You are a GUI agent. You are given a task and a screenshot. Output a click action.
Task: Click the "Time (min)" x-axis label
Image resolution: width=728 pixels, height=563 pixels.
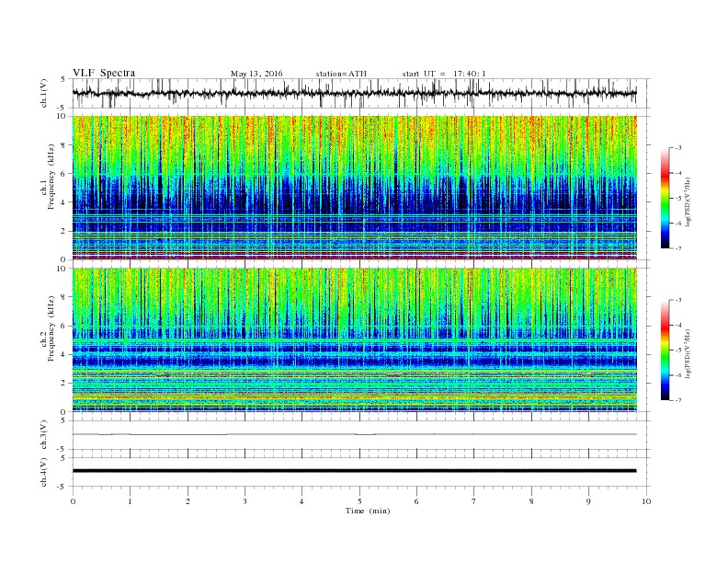click(x=368, y=511)
